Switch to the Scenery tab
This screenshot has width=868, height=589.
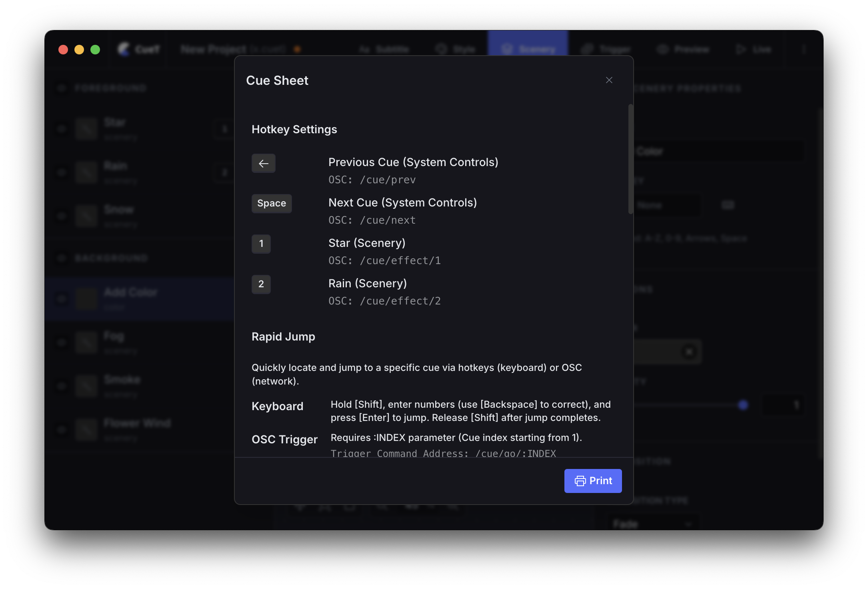click(x=528, y=49)
